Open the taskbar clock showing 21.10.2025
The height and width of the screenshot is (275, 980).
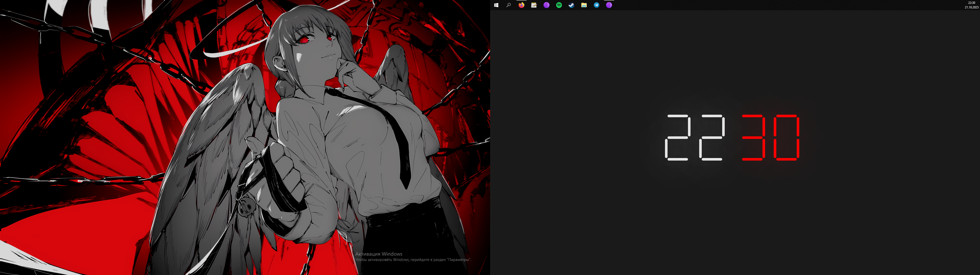[x=971, y=5]
